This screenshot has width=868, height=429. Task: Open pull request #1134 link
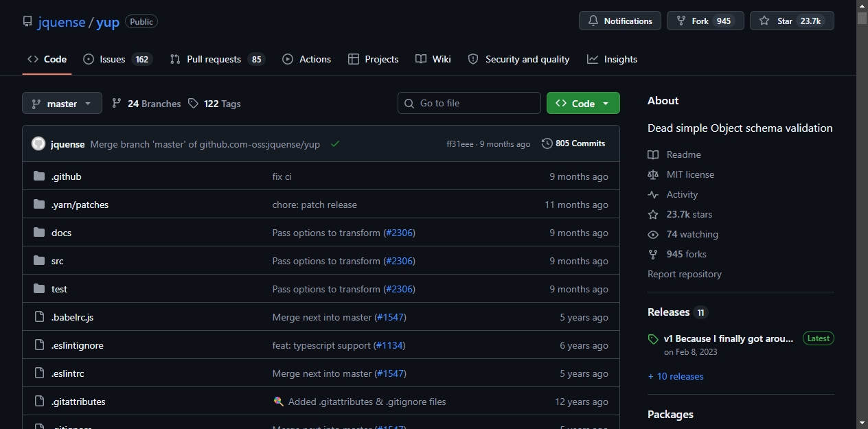point(388,345)
